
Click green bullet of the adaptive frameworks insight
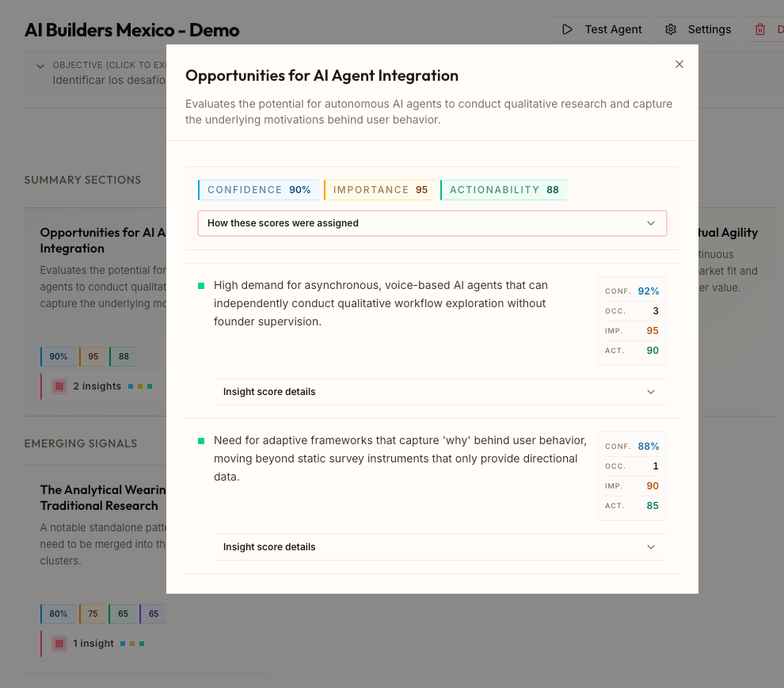click(x=201, y=441)
